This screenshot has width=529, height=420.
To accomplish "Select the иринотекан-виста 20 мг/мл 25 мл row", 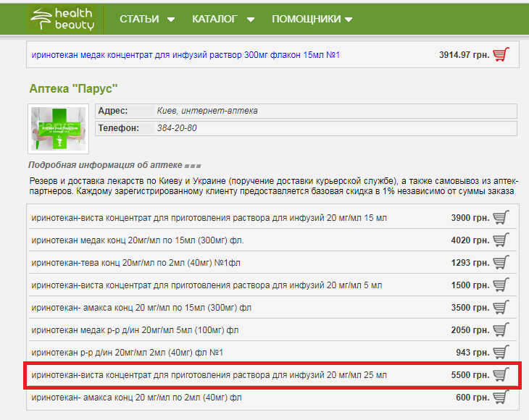I will [209, 375].
